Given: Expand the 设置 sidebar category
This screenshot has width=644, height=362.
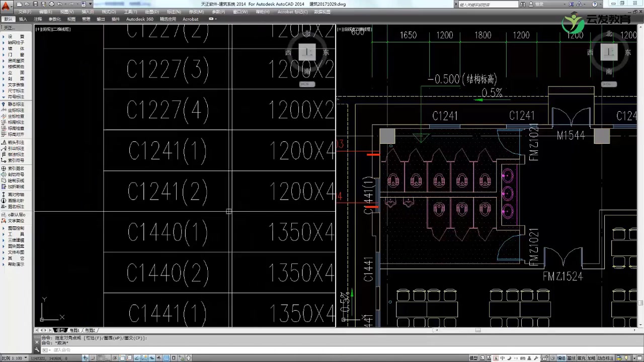Looking at the screenshot, I should 13,37.
